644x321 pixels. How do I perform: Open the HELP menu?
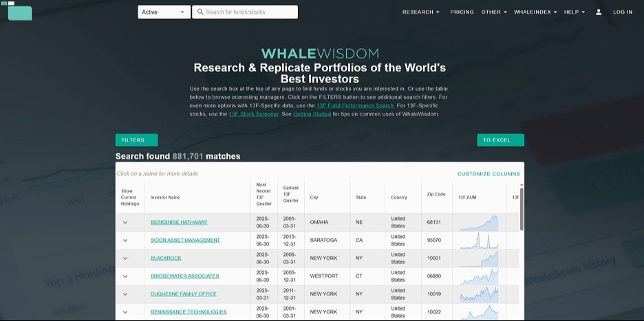[575, 12]
